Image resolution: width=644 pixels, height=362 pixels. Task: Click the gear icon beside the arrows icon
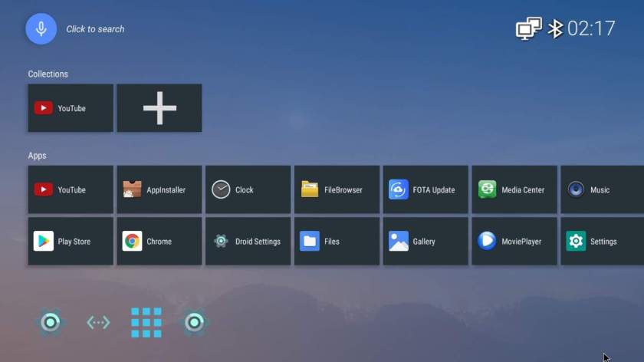point(51,323)
